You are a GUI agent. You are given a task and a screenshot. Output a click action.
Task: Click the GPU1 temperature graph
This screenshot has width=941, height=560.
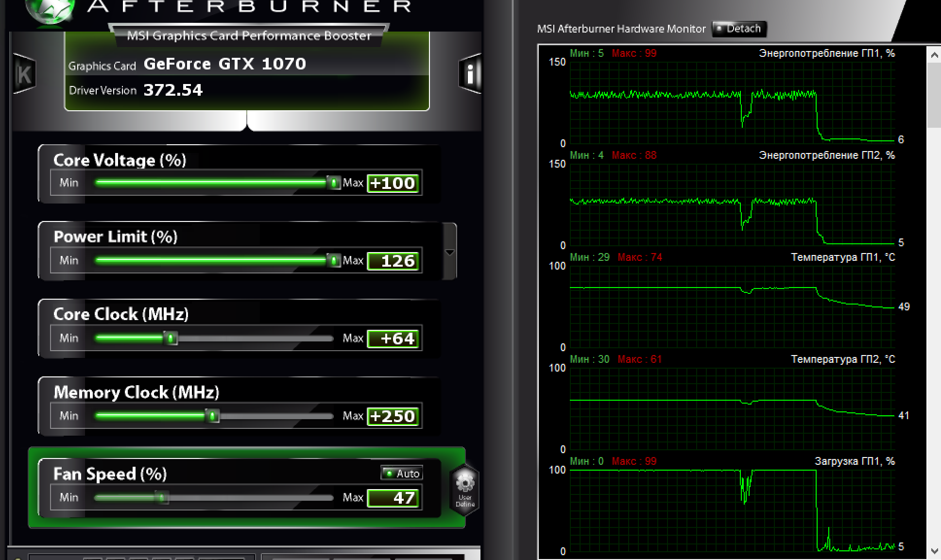[732, 306]
